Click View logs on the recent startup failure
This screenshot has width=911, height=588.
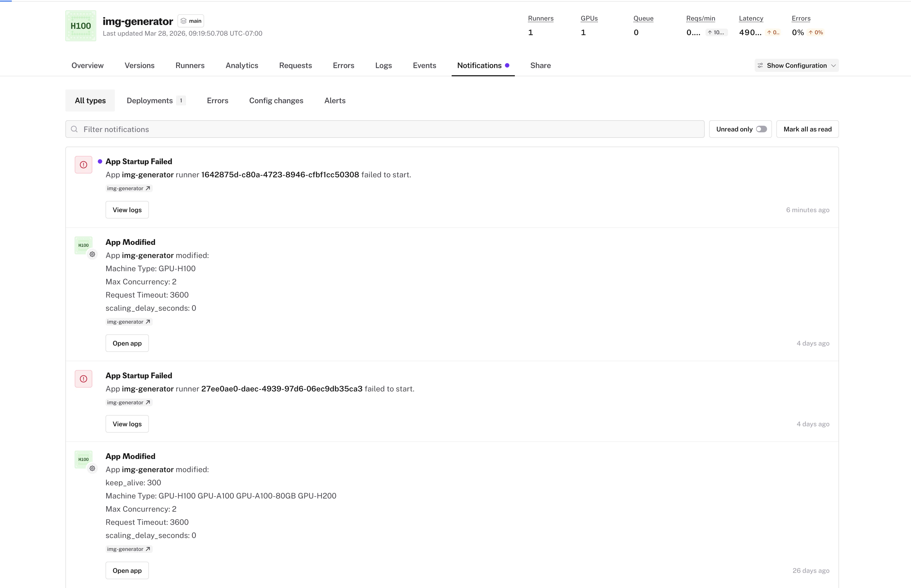click(x=126, y=210)
